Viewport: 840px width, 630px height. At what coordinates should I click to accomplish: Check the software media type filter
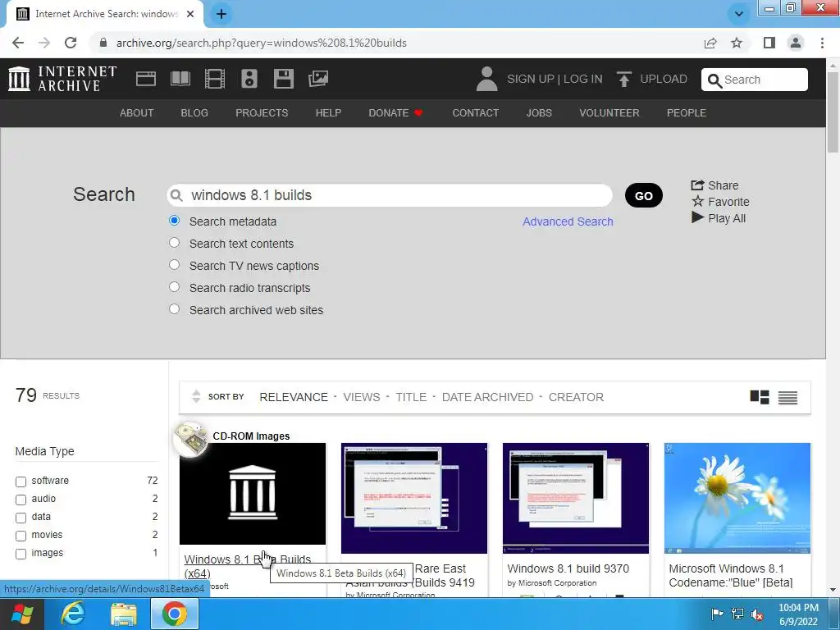pyautogui.click(x=21, y=482)
